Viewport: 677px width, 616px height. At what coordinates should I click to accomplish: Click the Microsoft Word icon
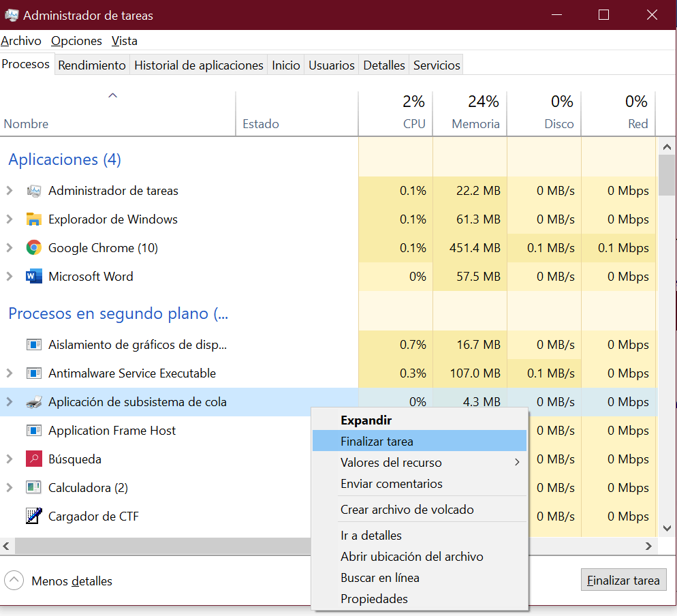pos(33,276)
